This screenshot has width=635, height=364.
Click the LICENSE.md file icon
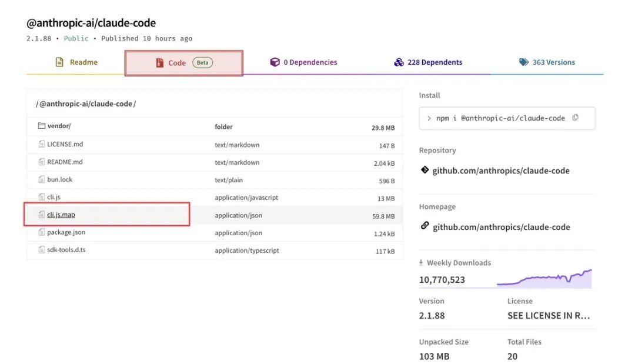click(x=41, y=143)
